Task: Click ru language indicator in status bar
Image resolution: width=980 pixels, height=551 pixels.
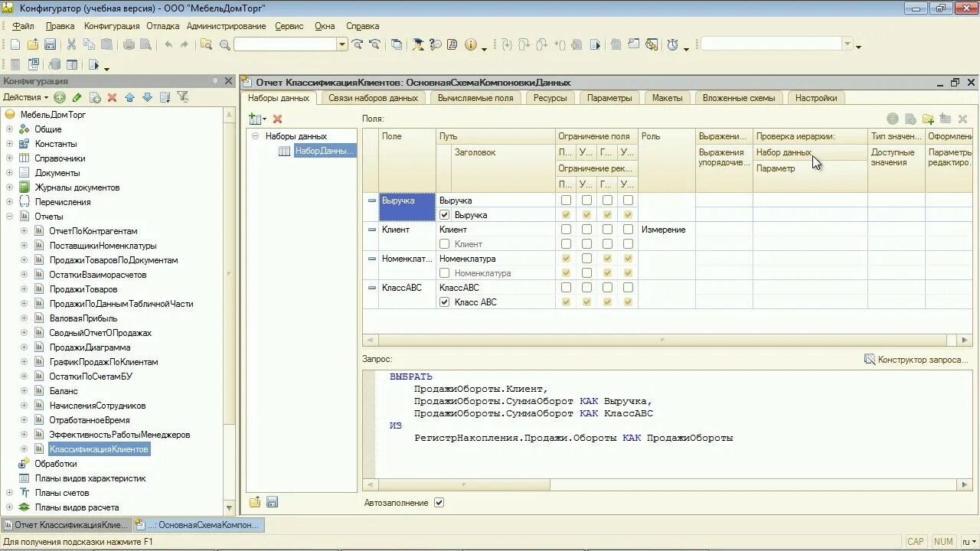Action: (968, 542)
